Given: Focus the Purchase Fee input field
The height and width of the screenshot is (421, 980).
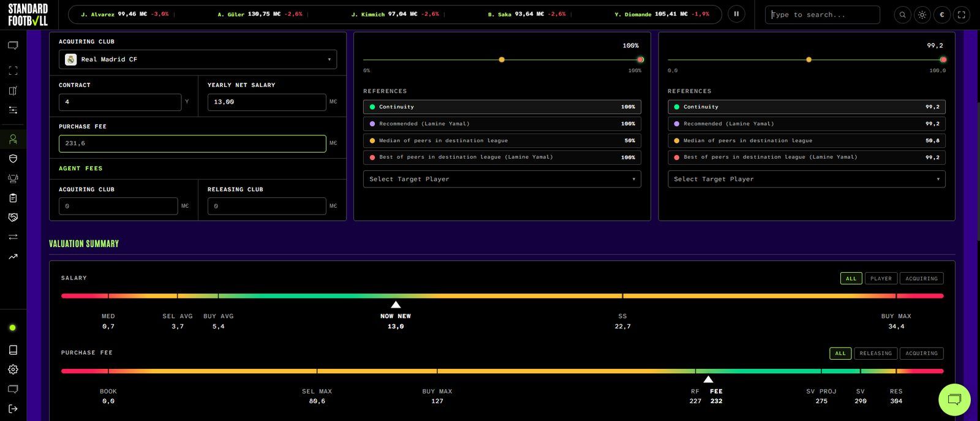Looking at the screenshot, I should [192, 143].
